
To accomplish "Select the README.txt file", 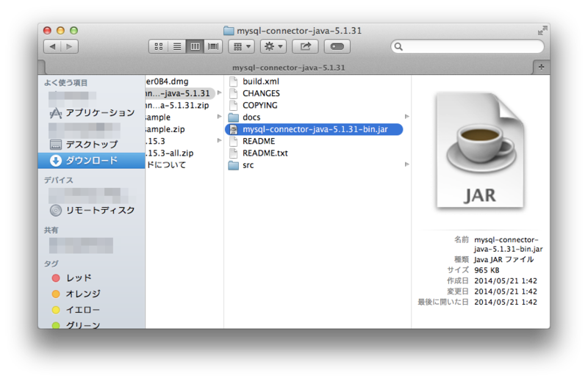I will point(265,153).
